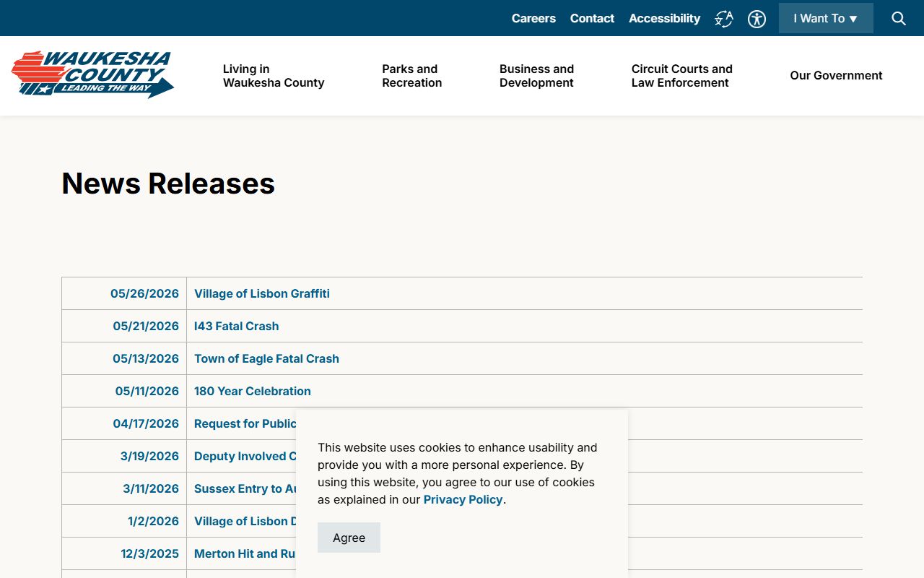Image resolution: width=924 pixels, height=578 pixels.
Task: Click Agree on cookie notice
Action: pos(349,538)
